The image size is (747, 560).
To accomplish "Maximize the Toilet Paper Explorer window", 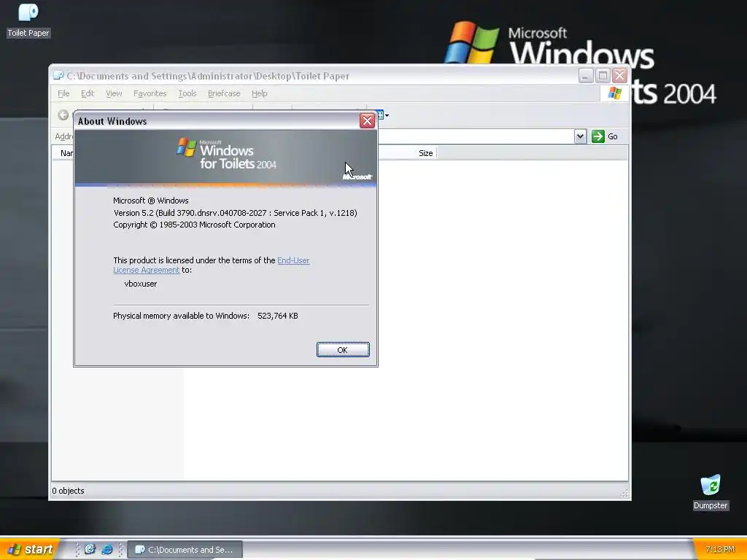I will [x=603, y=76].
